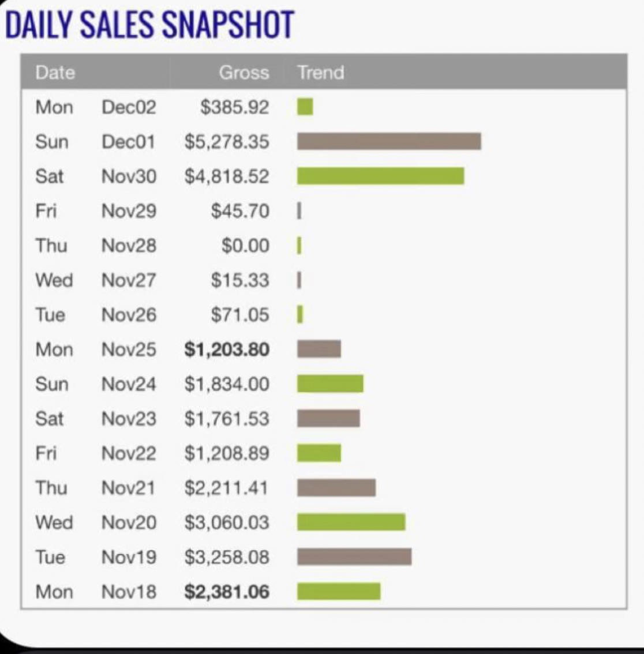Click the gray trend bar for Dec01

[x=389, y=141]
